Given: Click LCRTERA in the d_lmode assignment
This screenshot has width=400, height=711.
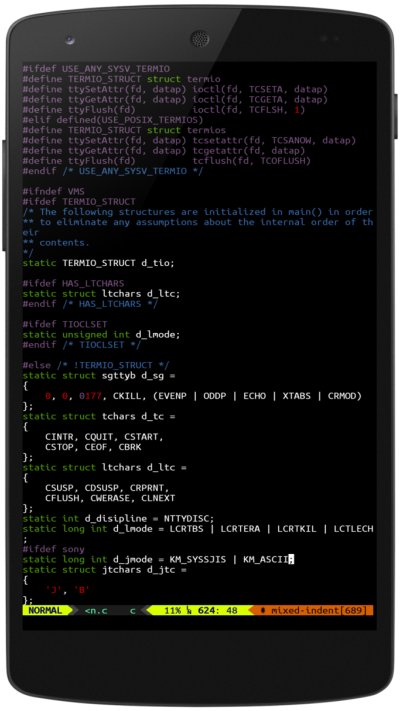Looking at the screenshot, I should (x=240, y=529).
